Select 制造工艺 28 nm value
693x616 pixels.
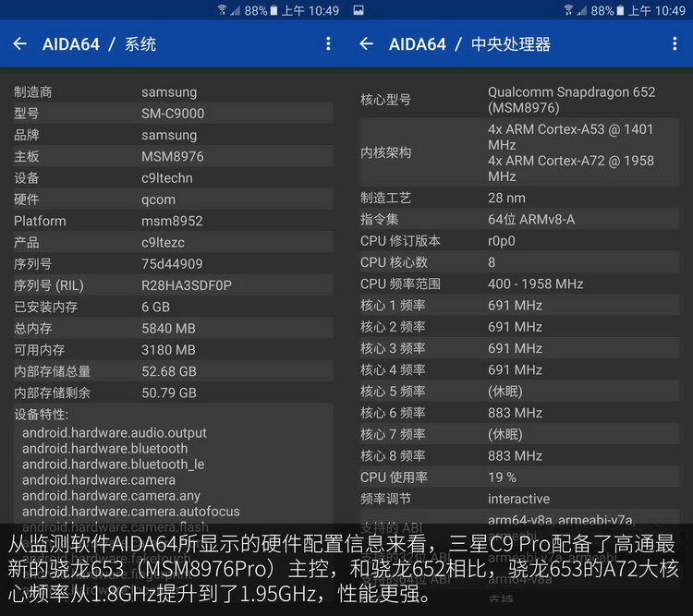click(506, 198)
